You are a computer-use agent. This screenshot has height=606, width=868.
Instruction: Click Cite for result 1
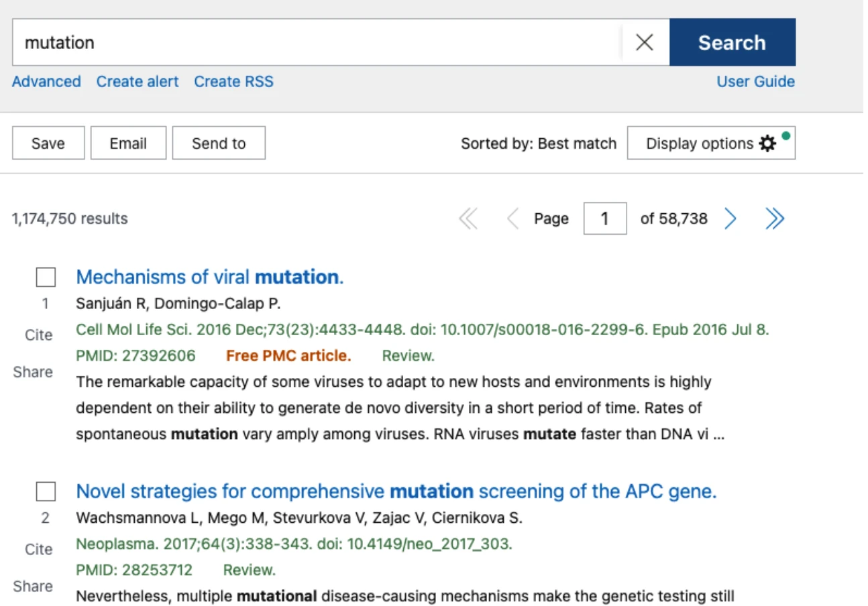(38, 335)
